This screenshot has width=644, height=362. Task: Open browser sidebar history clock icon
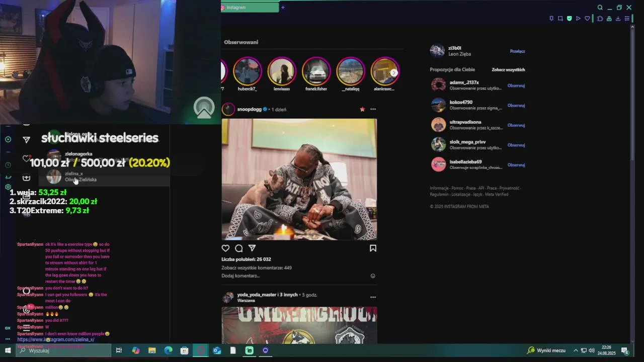tap(8, 165)
